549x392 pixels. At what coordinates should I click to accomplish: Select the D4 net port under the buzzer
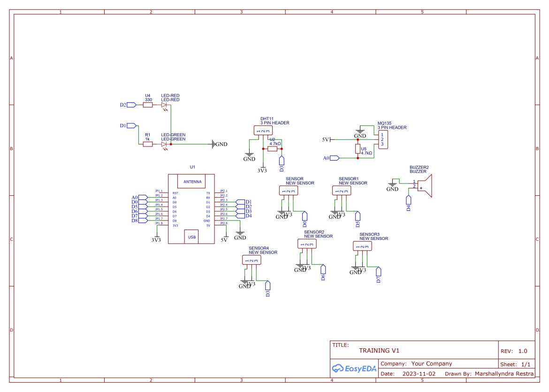click(408, 203)
